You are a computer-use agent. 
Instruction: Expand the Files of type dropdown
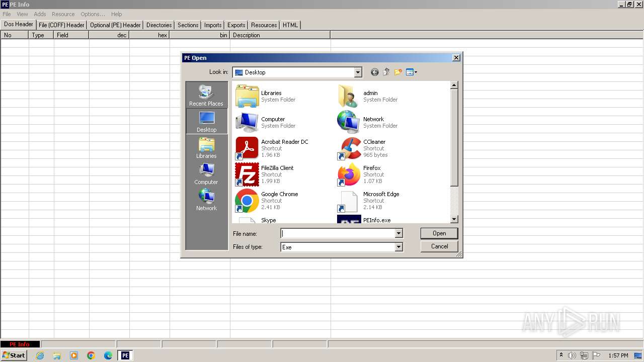398,247
